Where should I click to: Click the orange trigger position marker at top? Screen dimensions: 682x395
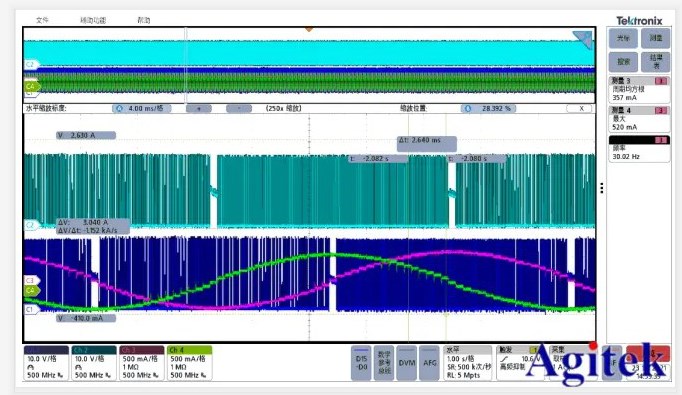[x=309, y=29]
